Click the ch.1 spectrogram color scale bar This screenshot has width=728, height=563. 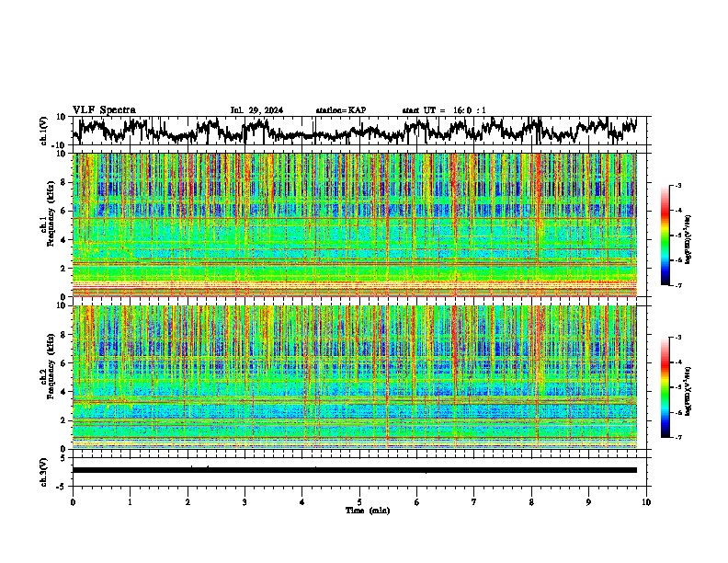(665, 236)
